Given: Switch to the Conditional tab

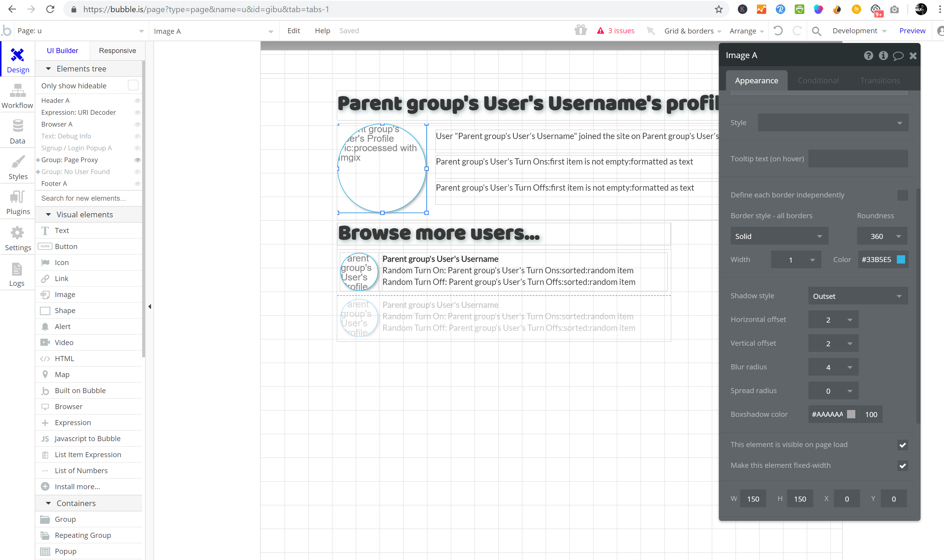Looking at the screenshot, I should 818,80.
